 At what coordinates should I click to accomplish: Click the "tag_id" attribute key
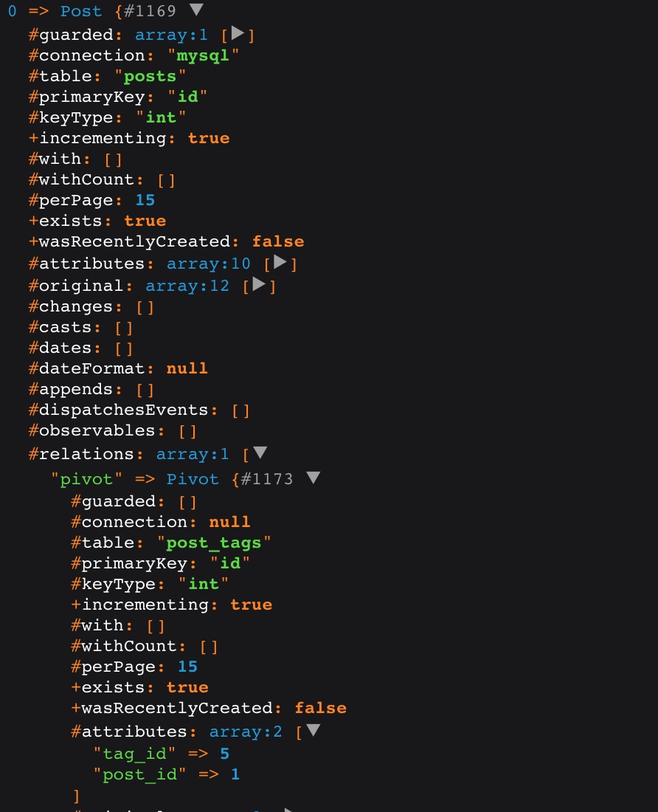tap(134, 754)
